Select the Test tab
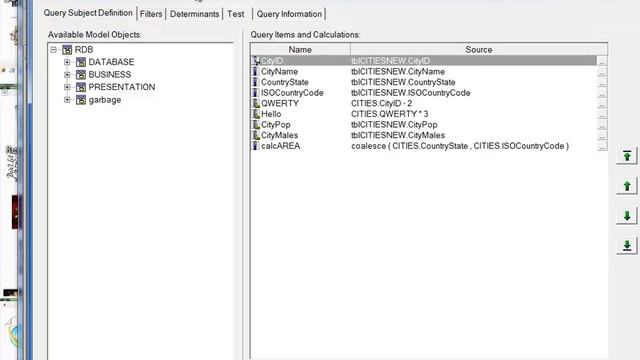640x360 pixels. (x=236, y=14)
